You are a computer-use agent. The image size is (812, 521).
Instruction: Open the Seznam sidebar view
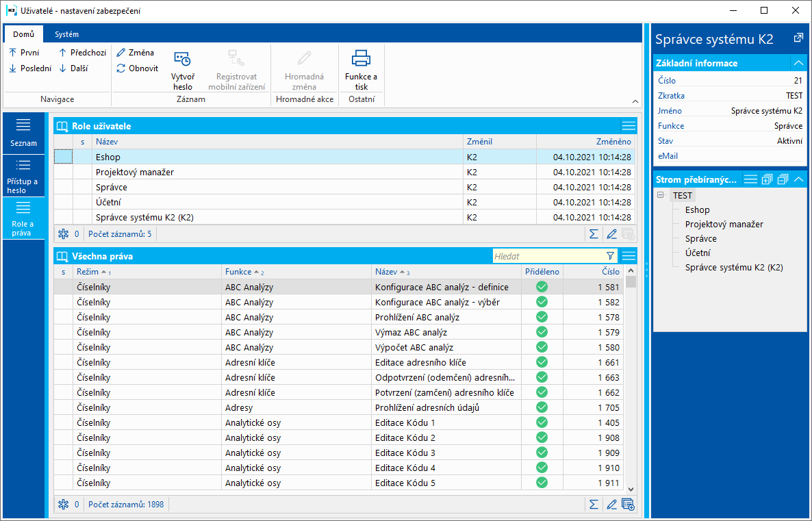(x=23, y=133)
